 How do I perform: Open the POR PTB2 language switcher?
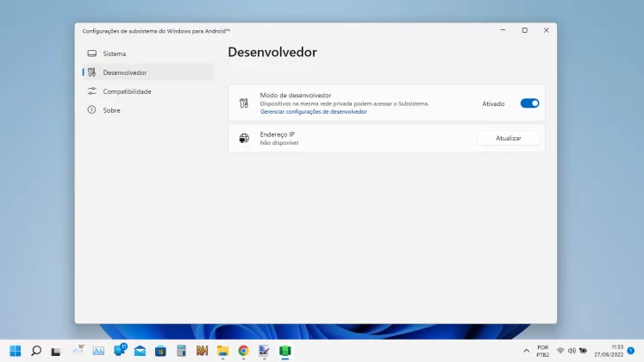[x=542, y=351]
